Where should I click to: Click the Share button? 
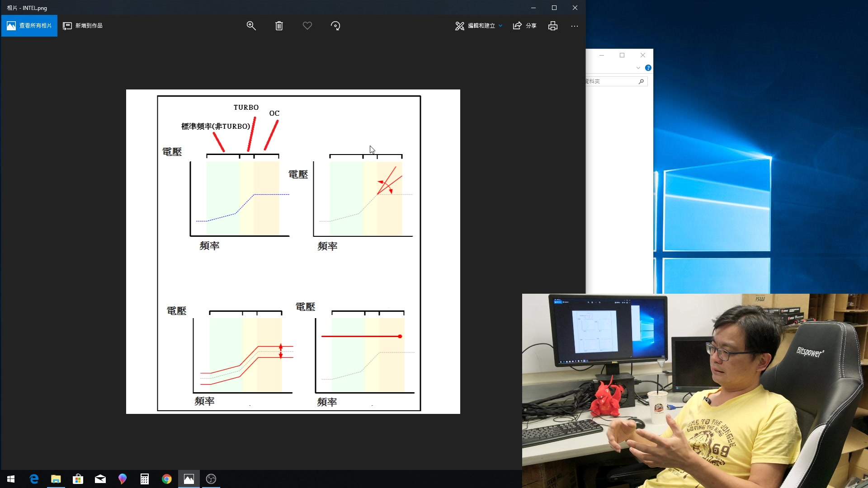point(524,26)
